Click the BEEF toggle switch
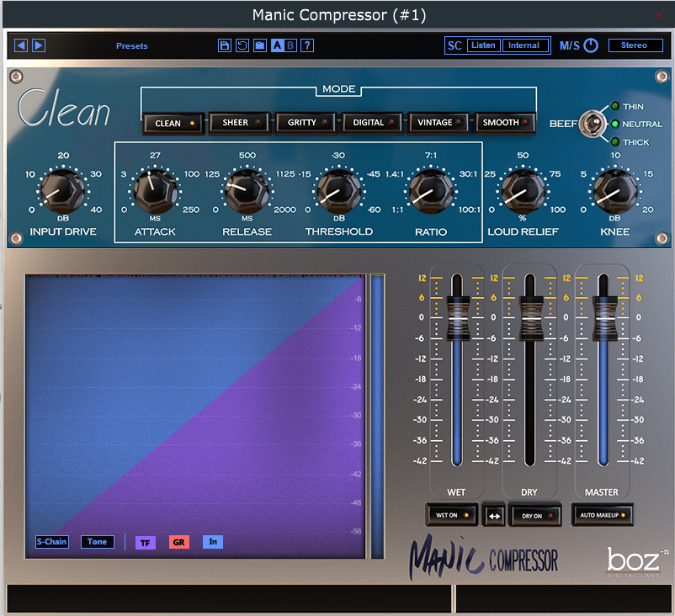Screen dimensions: 675x616 click(593, 124)
